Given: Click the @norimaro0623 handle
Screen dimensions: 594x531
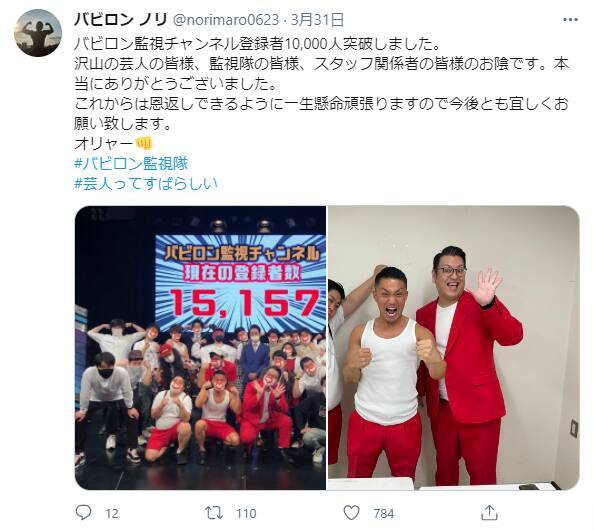Looking at the screenshot, I should tap(226, 20).
